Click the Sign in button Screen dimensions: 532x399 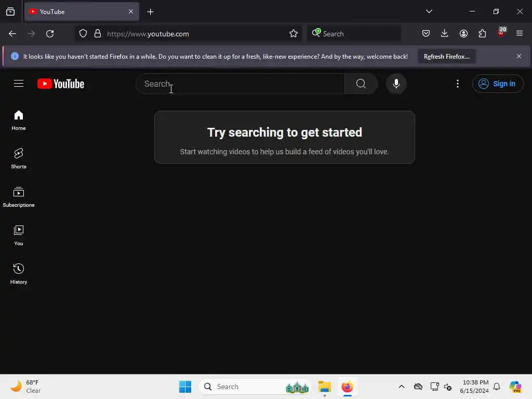pos(497,84)
